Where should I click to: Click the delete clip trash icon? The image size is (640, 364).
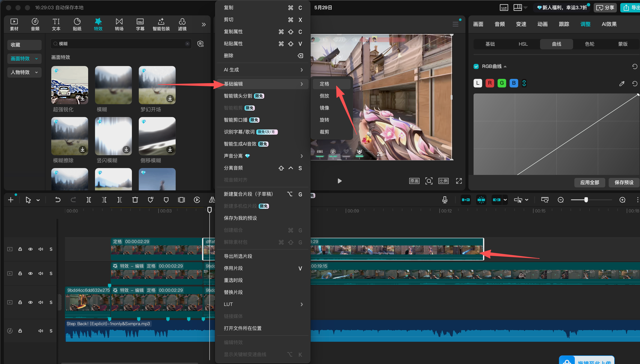(135, 200)
